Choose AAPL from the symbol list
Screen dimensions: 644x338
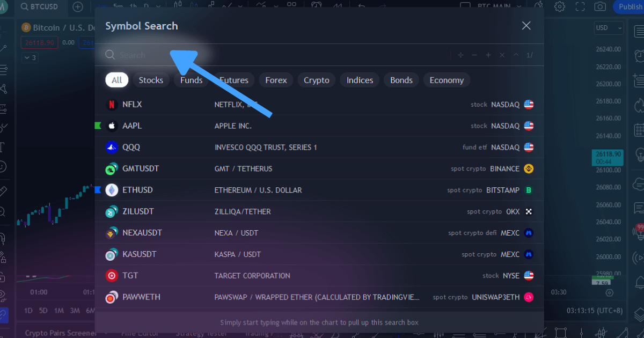click(319, 126)
